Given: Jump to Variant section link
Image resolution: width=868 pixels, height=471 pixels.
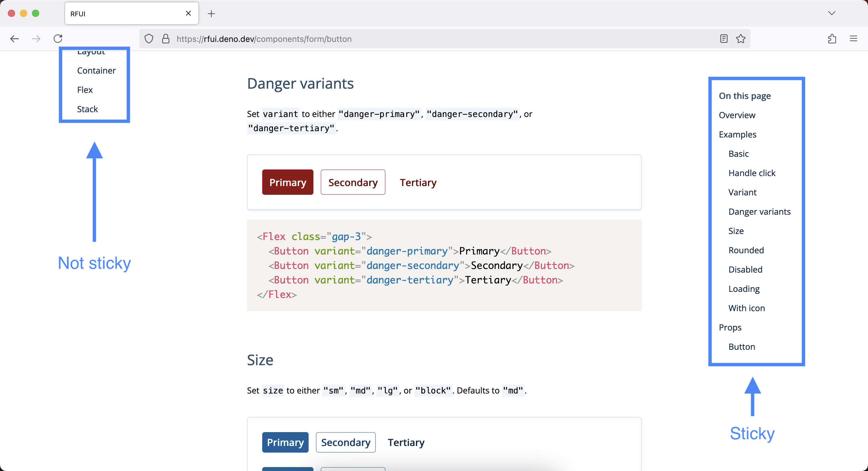Looking at the screenshot, I should 742,192.
